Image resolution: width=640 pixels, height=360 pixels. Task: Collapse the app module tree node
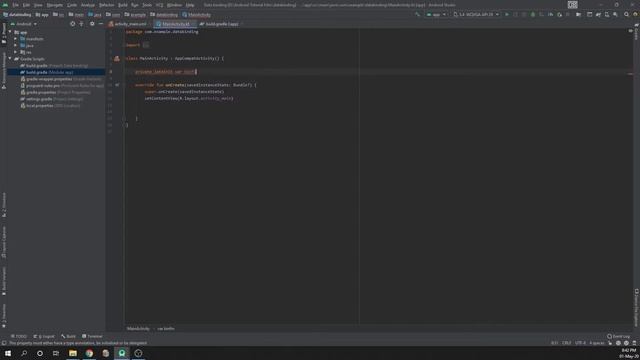(x=10, y=32)
